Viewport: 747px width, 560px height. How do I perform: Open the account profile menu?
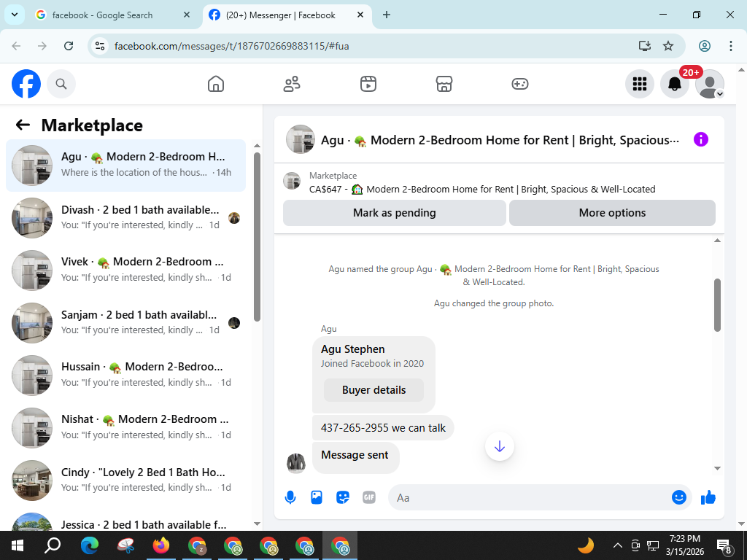[x=710, y=84]
